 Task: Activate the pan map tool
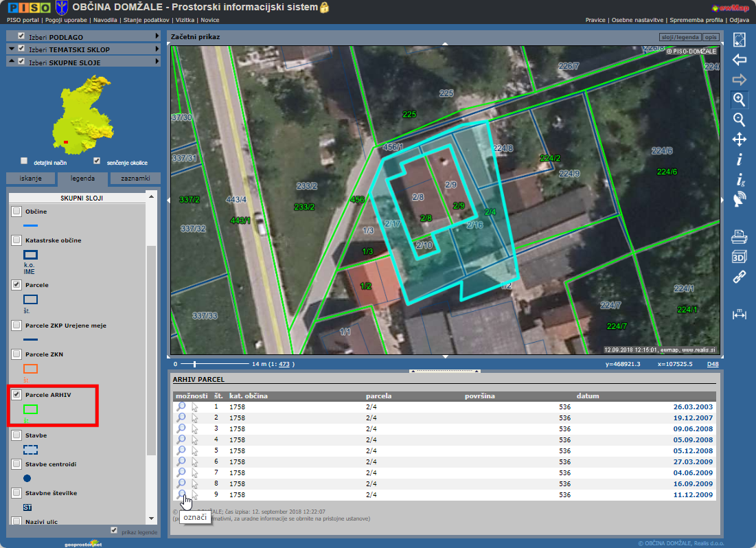coord(740,140)
